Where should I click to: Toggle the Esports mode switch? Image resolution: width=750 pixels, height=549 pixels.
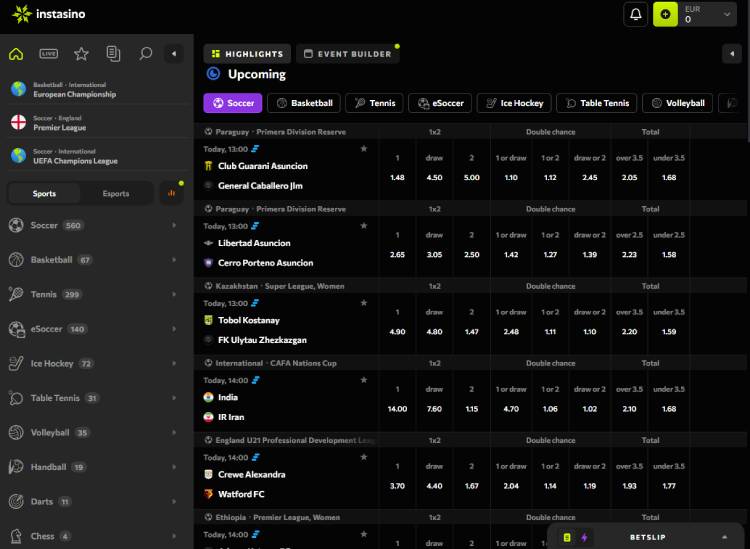116,194
